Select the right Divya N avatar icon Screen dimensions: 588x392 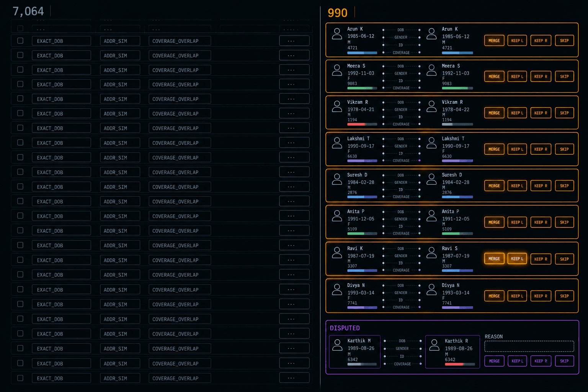(431, 289)
